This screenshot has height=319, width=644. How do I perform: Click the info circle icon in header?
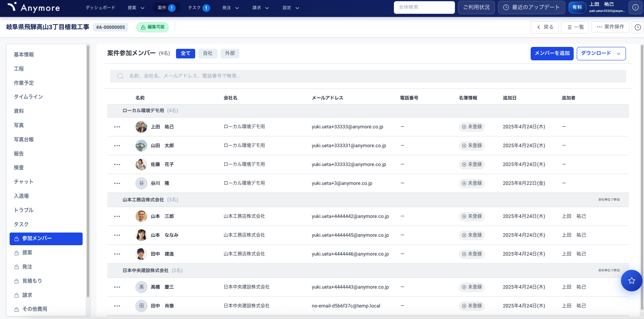coord(636,8)
